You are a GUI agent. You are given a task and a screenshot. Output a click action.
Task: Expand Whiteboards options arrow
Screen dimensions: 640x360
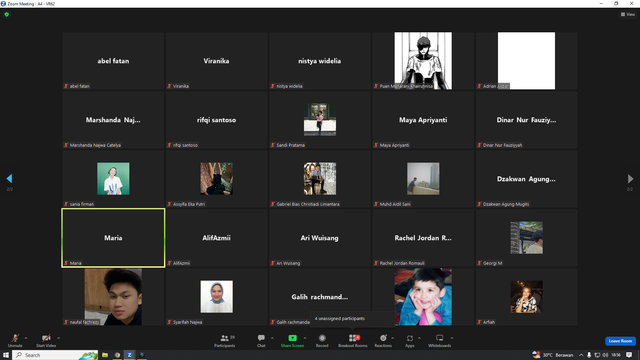(x=452, y=338)
